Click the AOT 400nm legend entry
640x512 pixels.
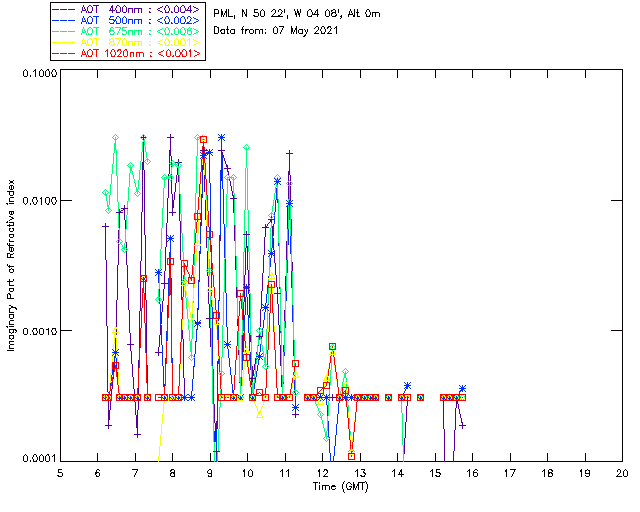[x=127, y=9]
